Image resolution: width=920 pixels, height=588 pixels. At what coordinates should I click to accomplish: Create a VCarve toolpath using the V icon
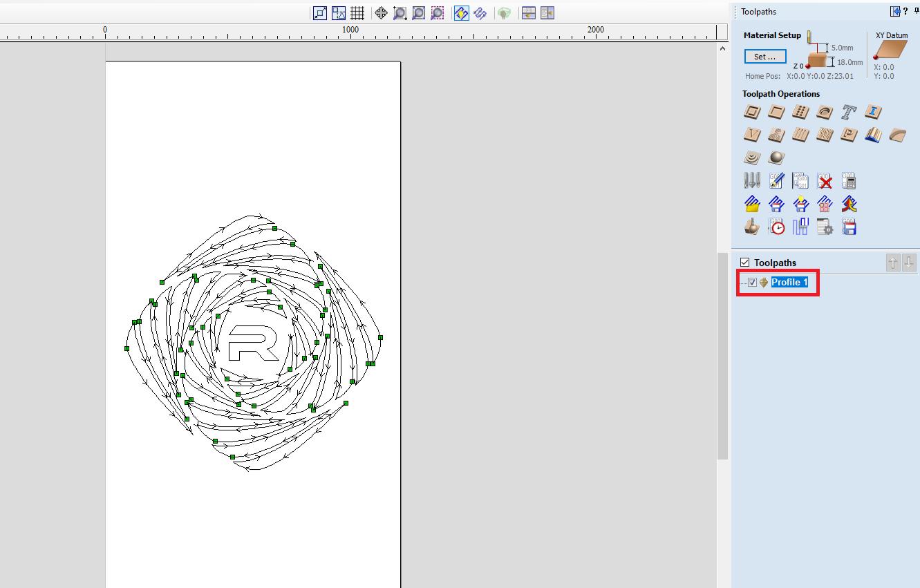tap(752, 135)
